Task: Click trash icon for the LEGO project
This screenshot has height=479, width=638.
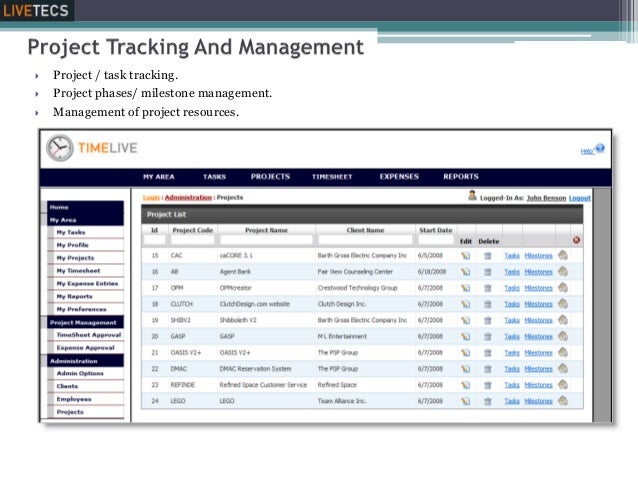Action: coord(488,400)
